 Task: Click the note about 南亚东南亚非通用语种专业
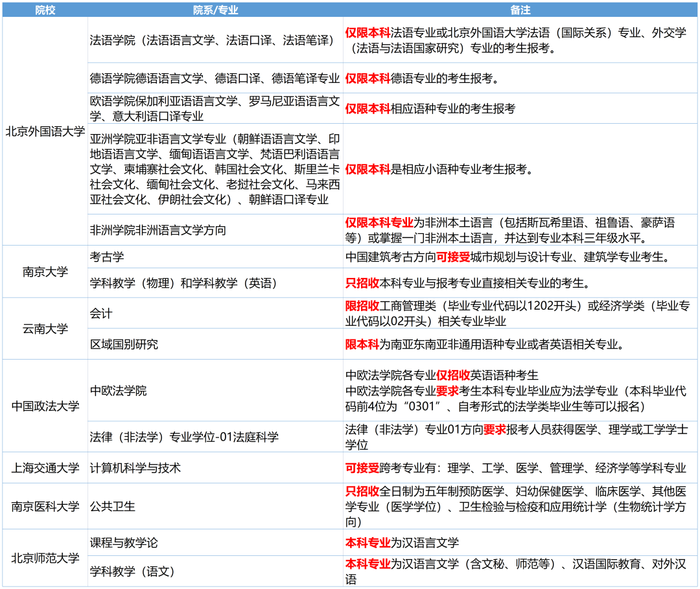(520, 344)
